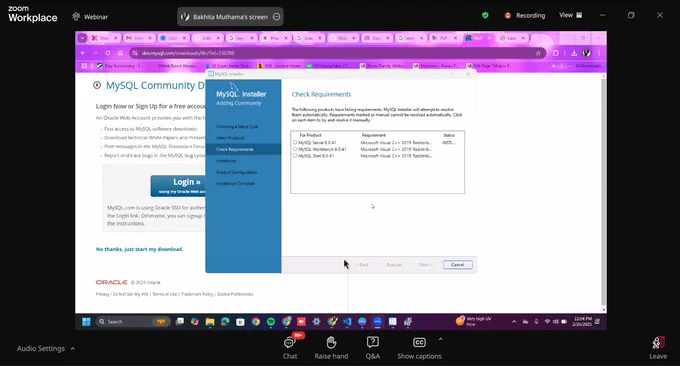Open Visual Studio Code from taskbar
Image resolution: width=680 pixels, height=366 pixels.
tap(347, 321)
